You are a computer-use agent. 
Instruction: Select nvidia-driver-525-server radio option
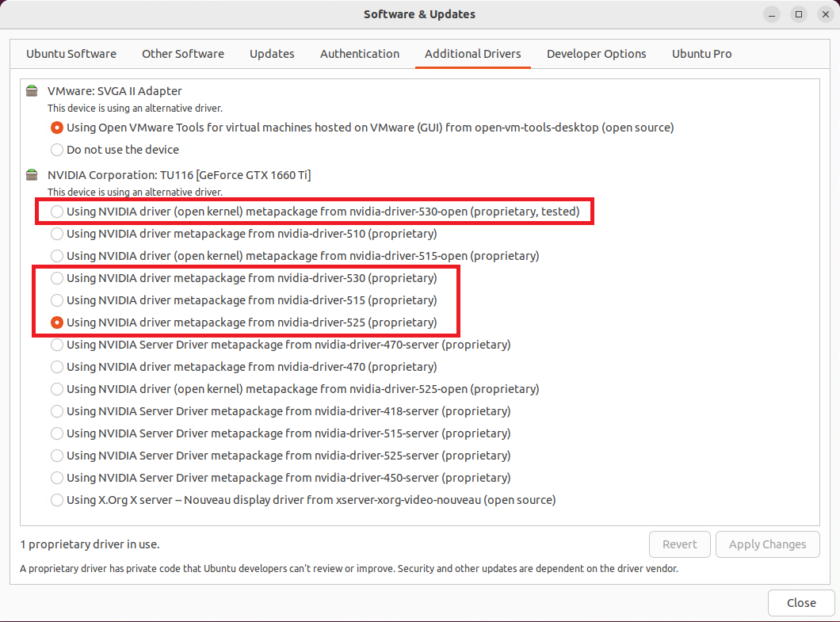[x=57, y=456]
